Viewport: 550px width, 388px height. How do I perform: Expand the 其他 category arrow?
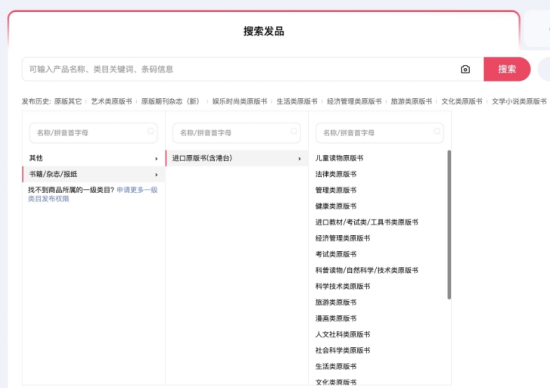click(156, 159)
